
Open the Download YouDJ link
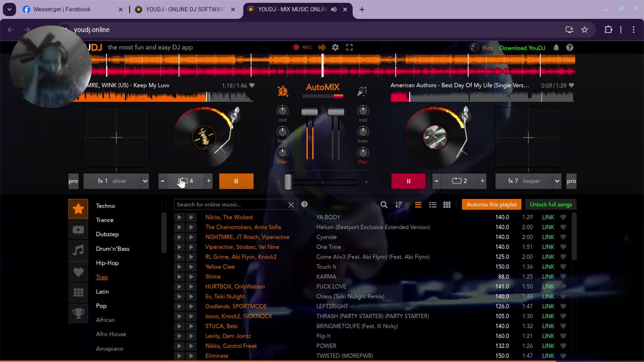click(x=522, y=48)
